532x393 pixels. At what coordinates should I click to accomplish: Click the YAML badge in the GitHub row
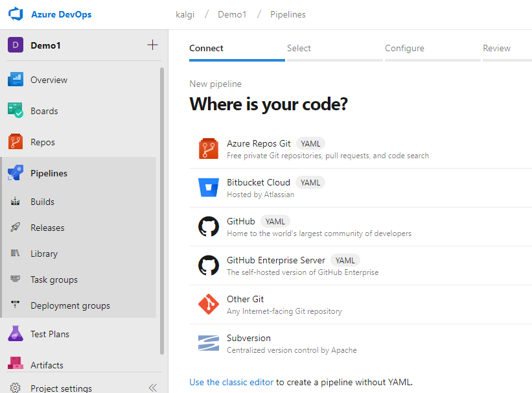[275, 221]
